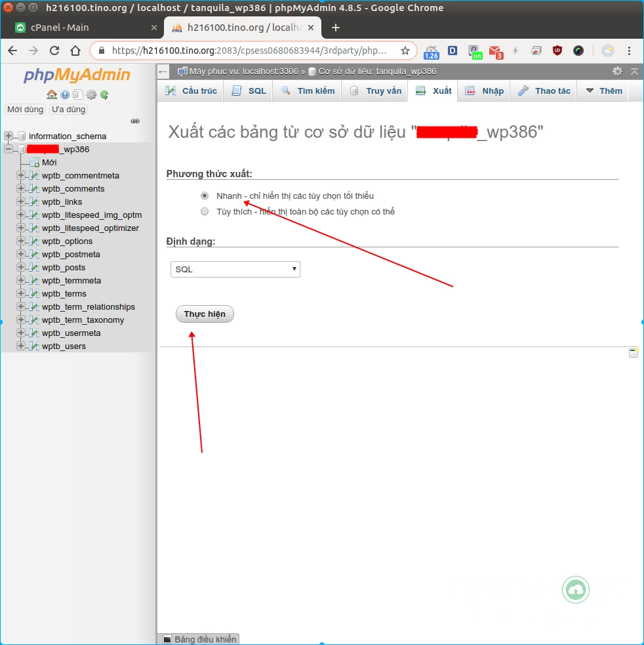Click the Chrome address bar URL

[249, 51]
